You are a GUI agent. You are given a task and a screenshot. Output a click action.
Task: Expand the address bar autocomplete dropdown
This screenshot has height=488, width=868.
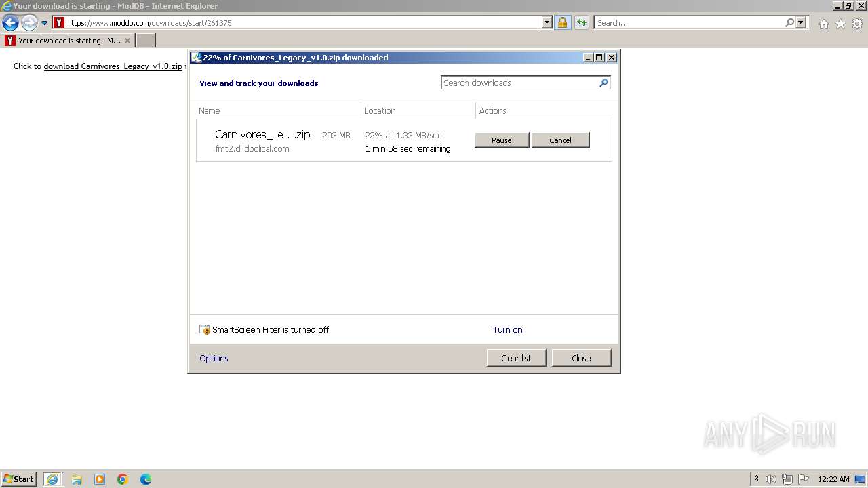[547, 22]
